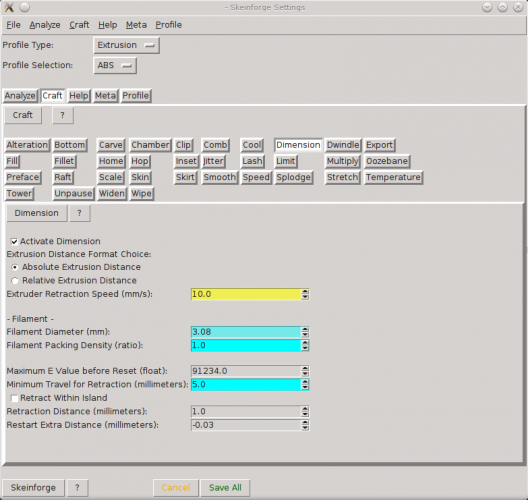Increase Retraction Distance with up arrow
This screenshot has width=528, height=500.
coord(305,409)
